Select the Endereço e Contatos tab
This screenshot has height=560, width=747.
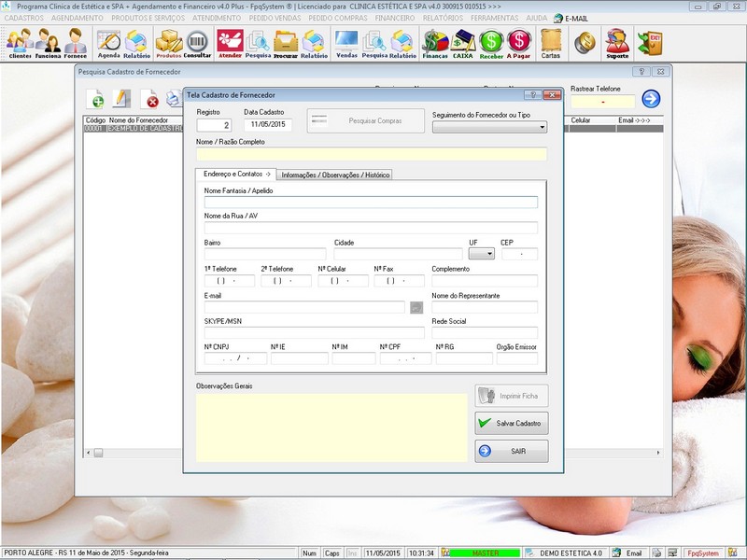pyautogui.click(x=236, y=174)
